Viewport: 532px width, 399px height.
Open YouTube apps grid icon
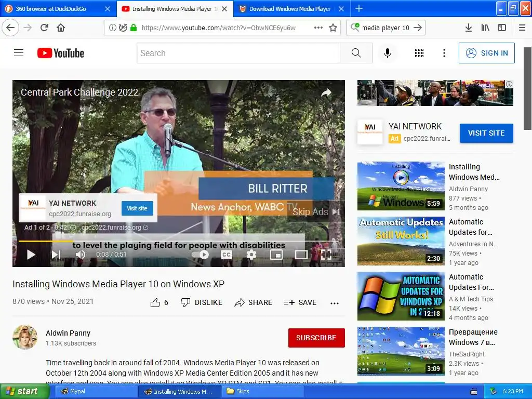pos(419,53)
